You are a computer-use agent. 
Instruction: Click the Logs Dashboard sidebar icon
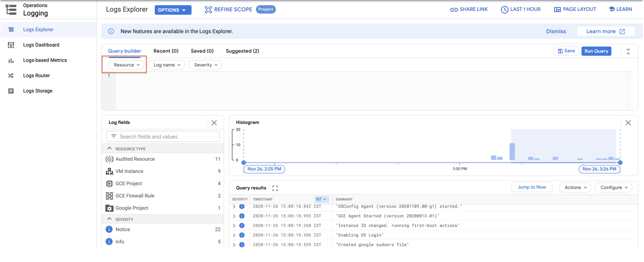pyautogui.click(x=11, y=45)
